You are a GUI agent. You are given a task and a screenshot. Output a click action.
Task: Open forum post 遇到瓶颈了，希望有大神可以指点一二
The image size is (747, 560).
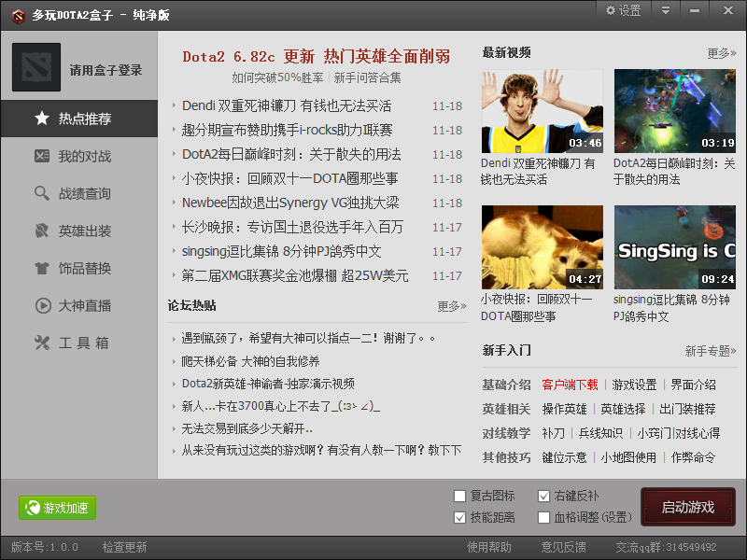click(x=308, y=338)
